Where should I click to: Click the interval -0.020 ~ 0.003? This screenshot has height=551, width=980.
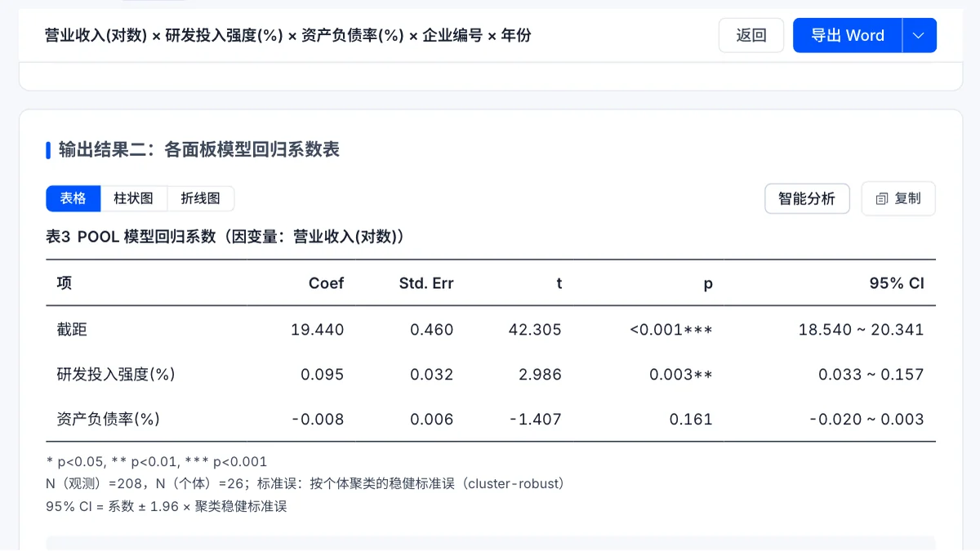pyautogui.click(x=866, y=420)
